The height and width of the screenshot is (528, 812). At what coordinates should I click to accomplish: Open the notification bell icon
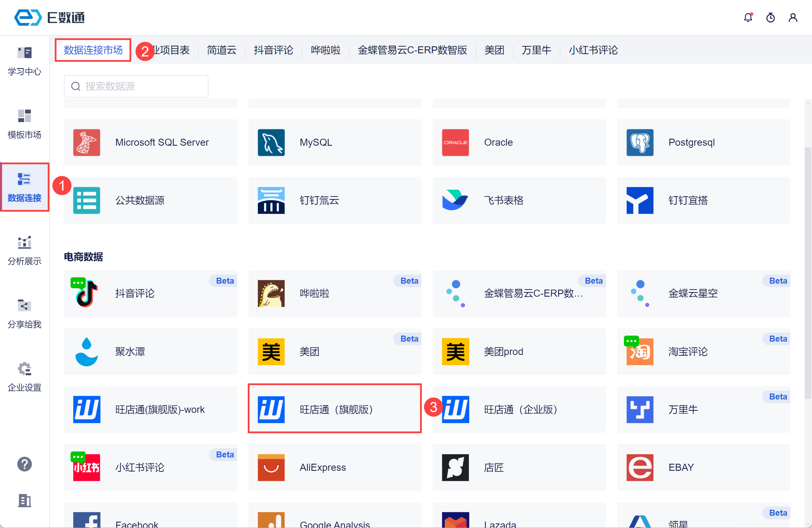(x=748, y=17)
